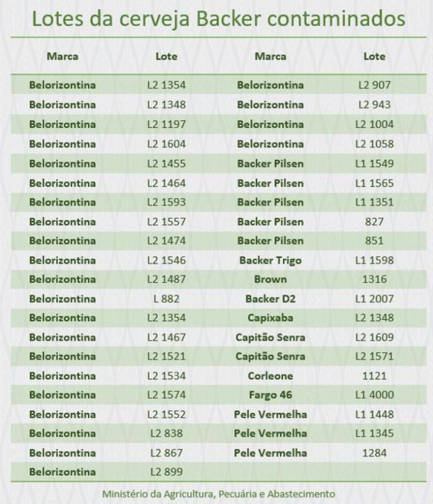Select lot number L1 4000
This screenshot has width=433, height=504.
tap(374, 395)
